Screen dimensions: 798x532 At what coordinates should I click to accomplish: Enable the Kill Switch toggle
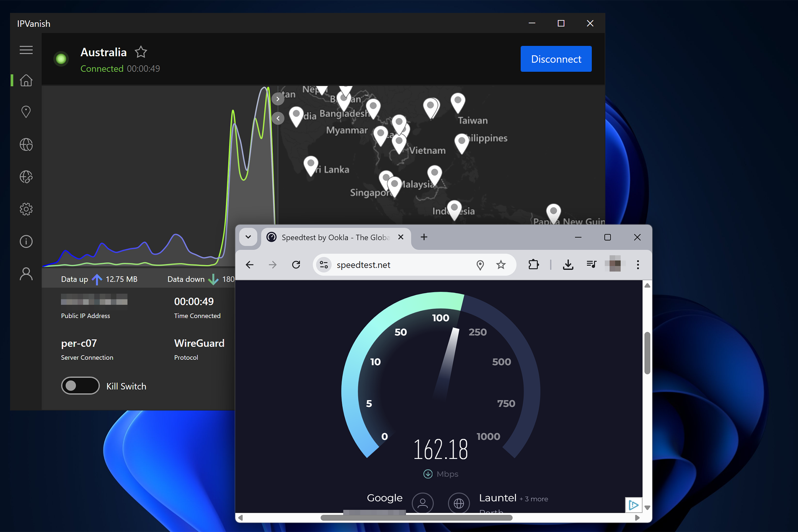[80, 386]
